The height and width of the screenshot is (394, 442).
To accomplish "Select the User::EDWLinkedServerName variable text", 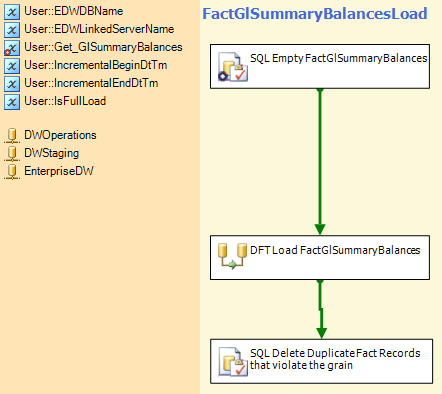I will click(99, 29).
